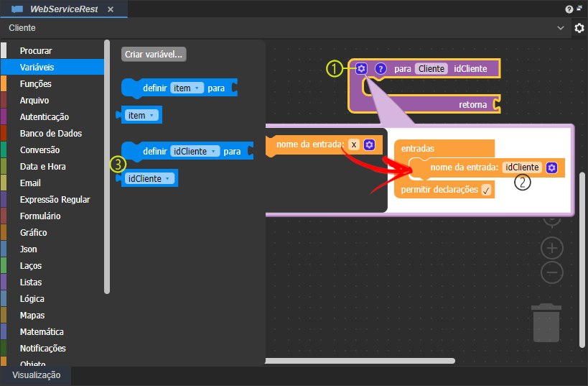588x386 pixels.
Task: Open the Matemática category
Action: [52, 331]
